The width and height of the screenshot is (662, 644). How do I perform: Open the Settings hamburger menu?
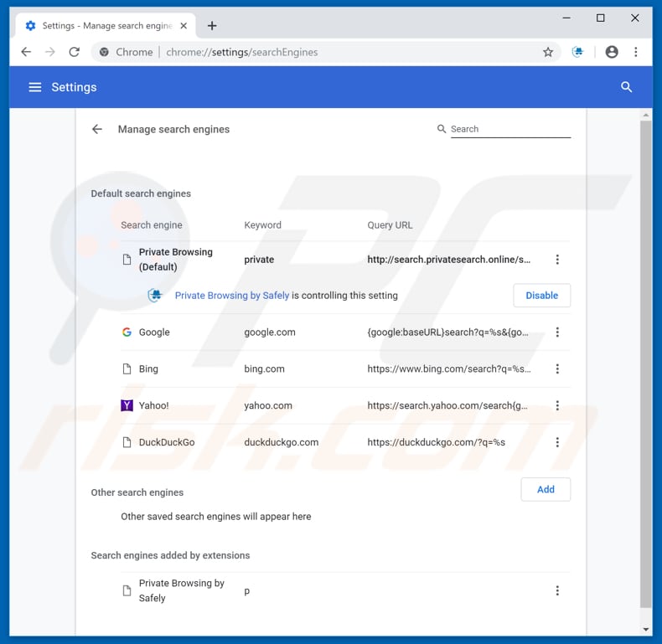click(35, 87)
